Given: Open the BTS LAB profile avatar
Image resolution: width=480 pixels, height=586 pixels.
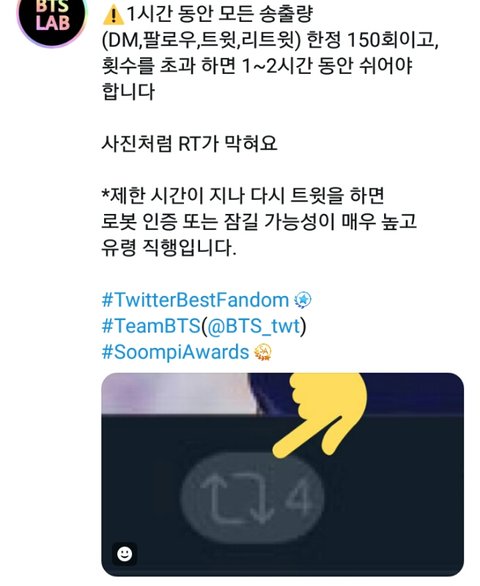Looking at the screenshot, I should click(x=52, y=17).
